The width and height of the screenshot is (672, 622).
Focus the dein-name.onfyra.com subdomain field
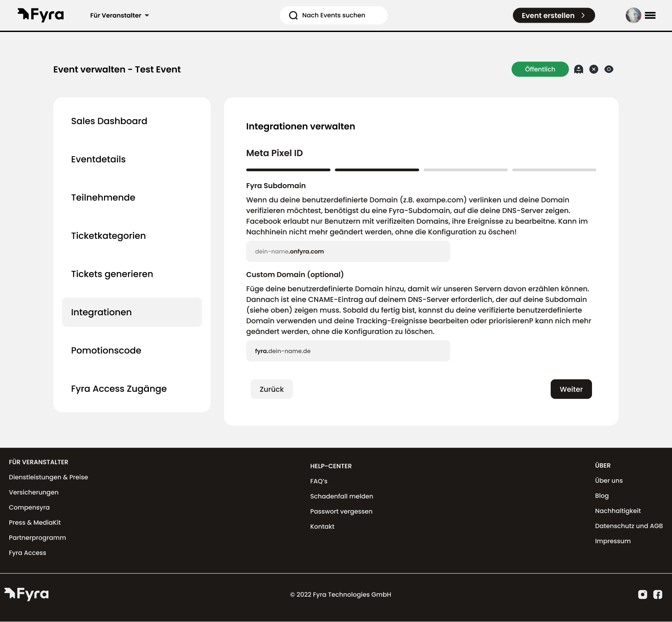[348, 251]
